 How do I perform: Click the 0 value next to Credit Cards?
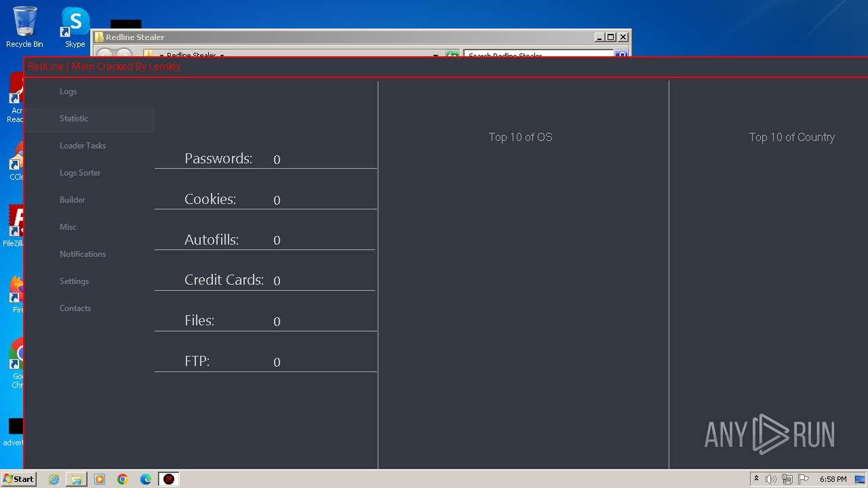tap(277, 281)
